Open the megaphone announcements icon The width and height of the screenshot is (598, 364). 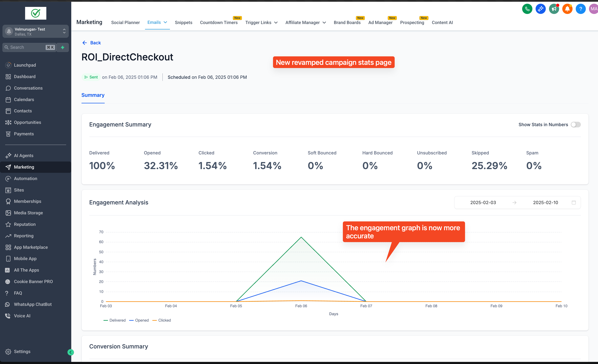(554, 9)
